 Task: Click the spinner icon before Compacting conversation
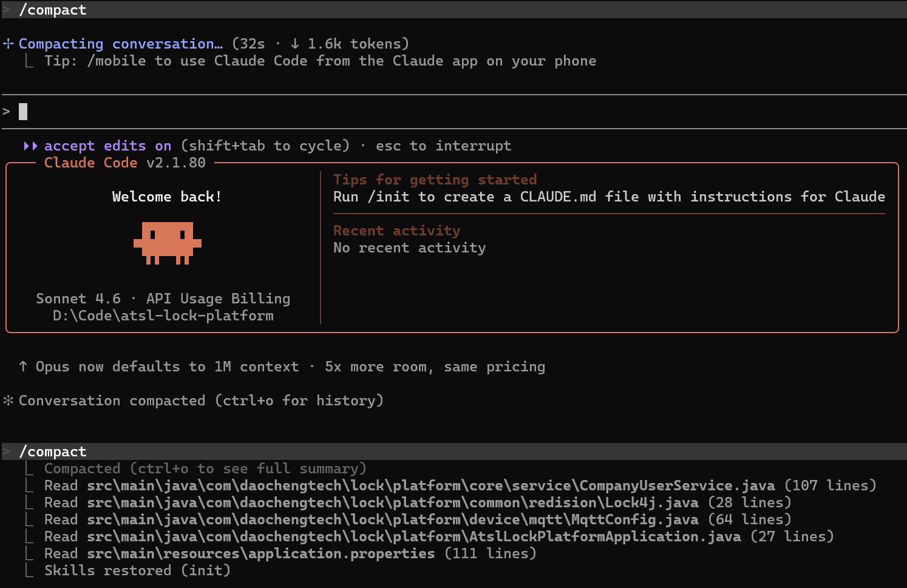click(8, 44)
